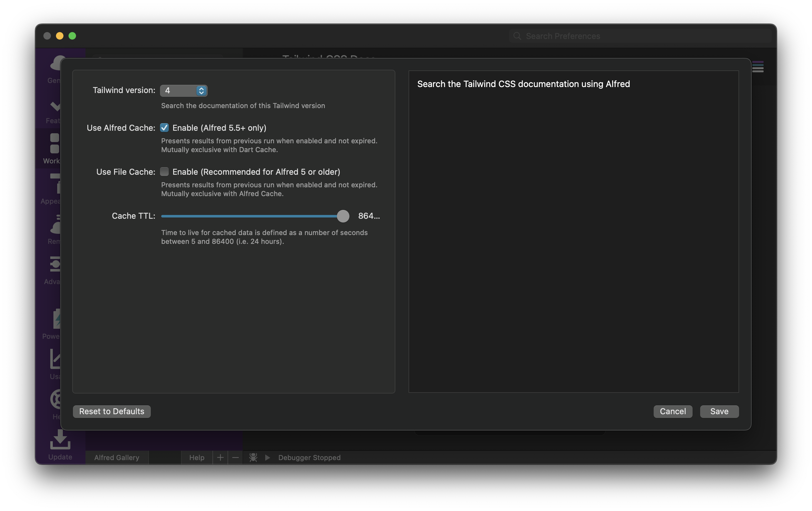Click the minus icon in bottom bar
Screen dimensions: 812x511
pos(235,457)
